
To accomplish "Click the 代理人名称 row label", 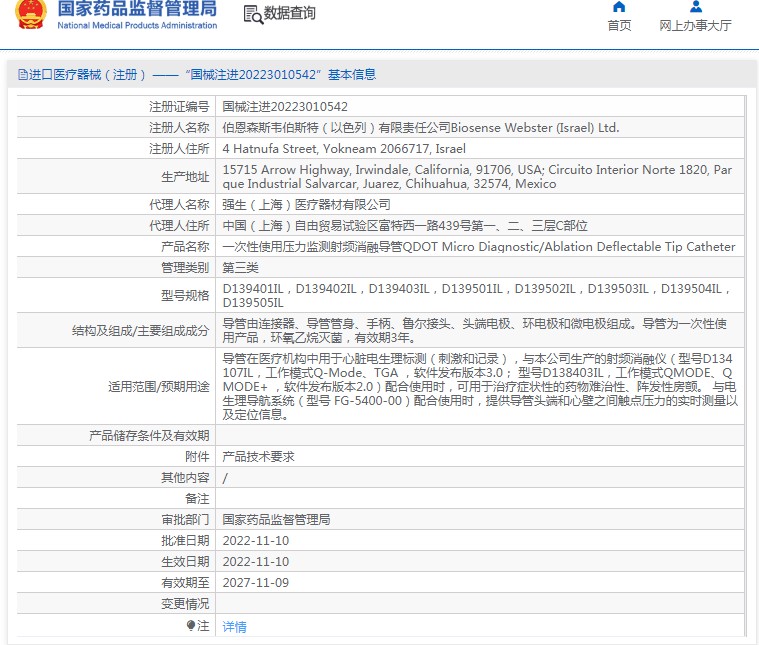I will [x=179, y=205].
